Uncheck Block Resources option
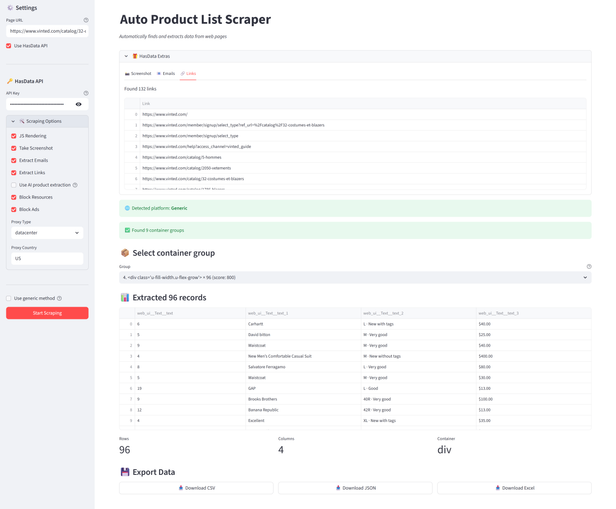Viewport: 616px width, 509px height. [x=14, y=197]
